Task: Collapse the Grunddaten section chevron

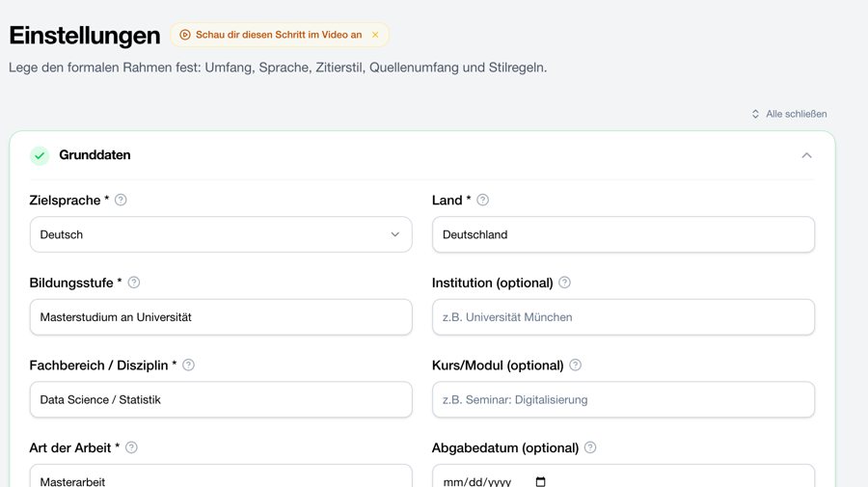Action: click(x=806, y=155)
